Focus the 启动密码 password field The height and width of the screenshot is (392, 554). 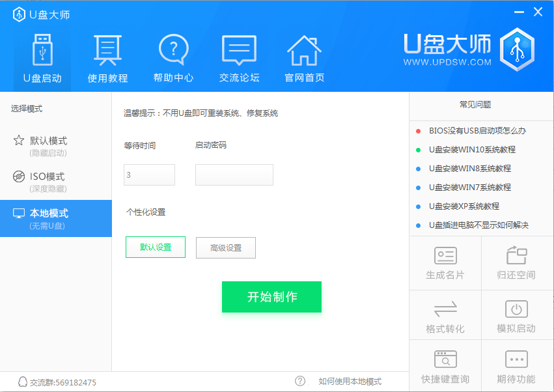coord(234,175)
